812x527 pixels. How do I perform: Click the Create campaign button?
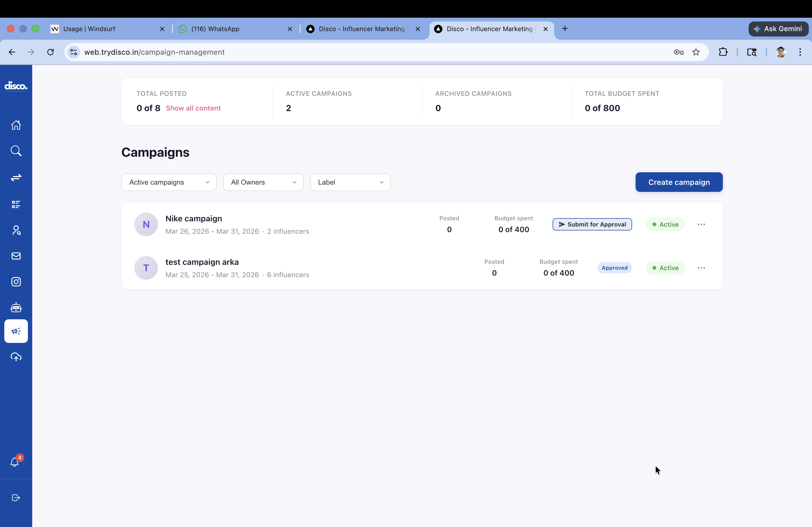pyautogui.click(x=679, y=182)
